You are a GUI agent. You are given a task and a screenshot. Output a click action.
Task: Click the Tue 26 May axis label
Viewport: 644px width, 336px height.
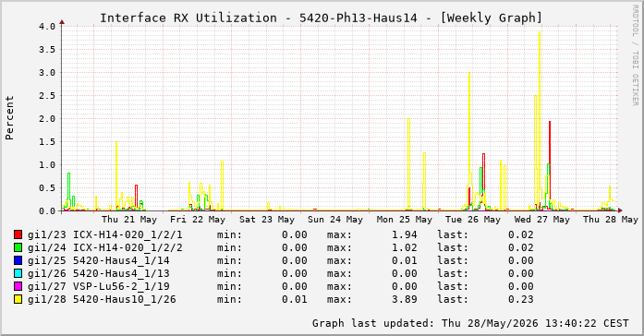[x=473, y=220]
